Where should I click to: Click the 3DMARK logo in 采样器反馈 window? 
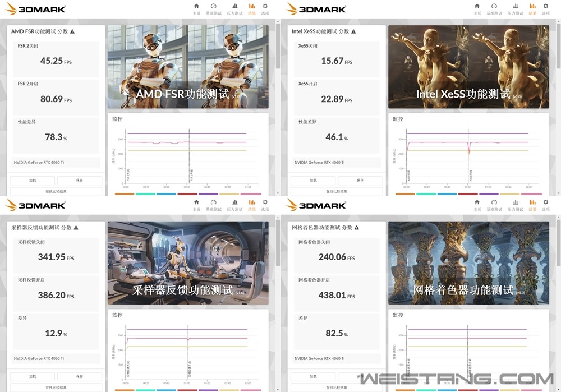click(35, 205)
